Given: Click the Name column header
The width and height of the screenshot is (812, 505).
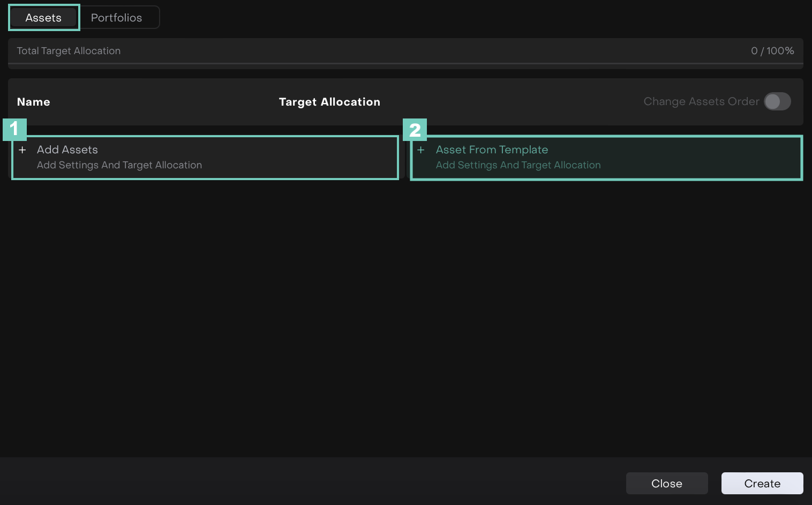Looking at the screenshot, I should [x=33, y=102].
